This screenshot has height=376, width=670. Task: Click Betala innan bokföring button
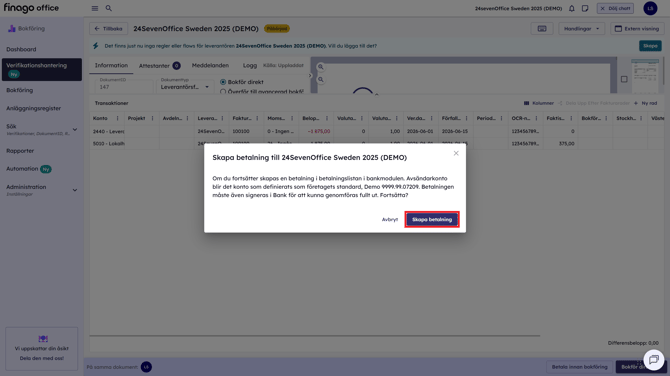pos(579,367)
